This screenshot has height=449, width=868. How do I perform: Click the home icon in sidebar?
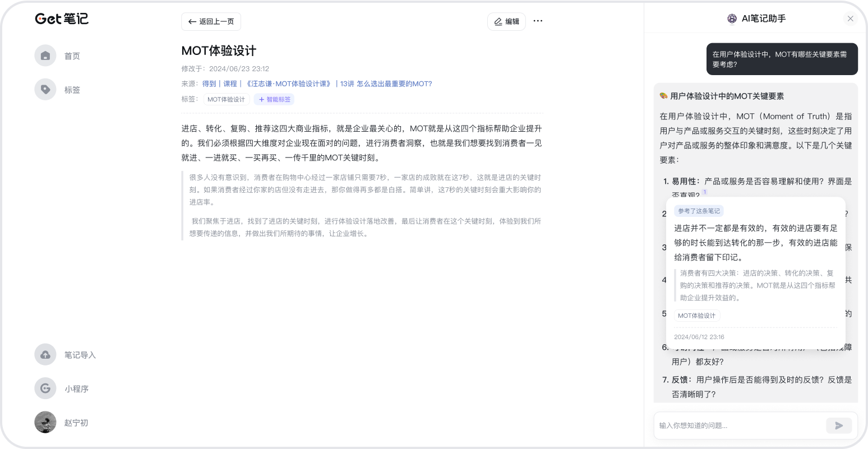point(45,55)
